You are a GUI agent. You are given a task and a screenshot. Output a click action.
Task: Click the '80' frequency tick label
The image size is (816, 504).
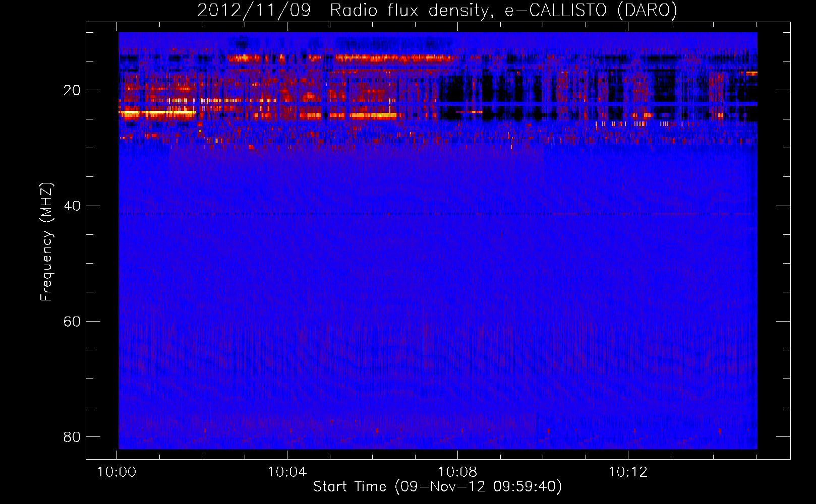pos(72,436)
